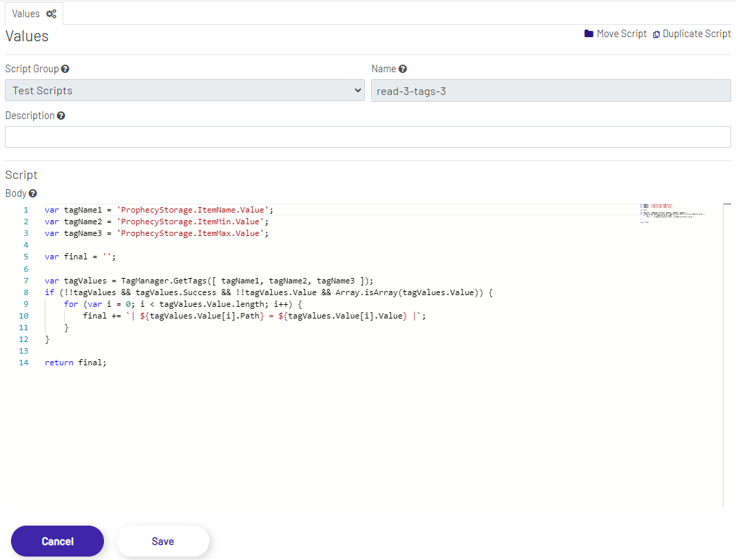
Task: Click the Name field containing read-3-tags-3
Action: [x=549, y=90]
